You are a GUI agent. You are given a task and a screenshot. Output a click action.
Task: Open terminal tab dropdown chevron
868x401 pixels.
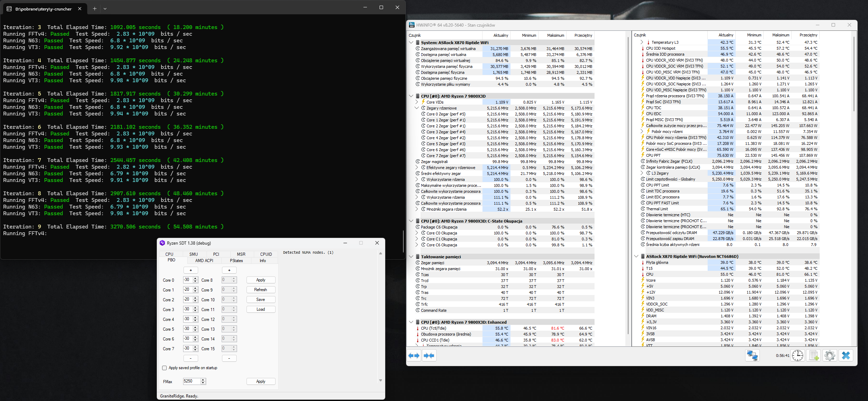point(105,8)
